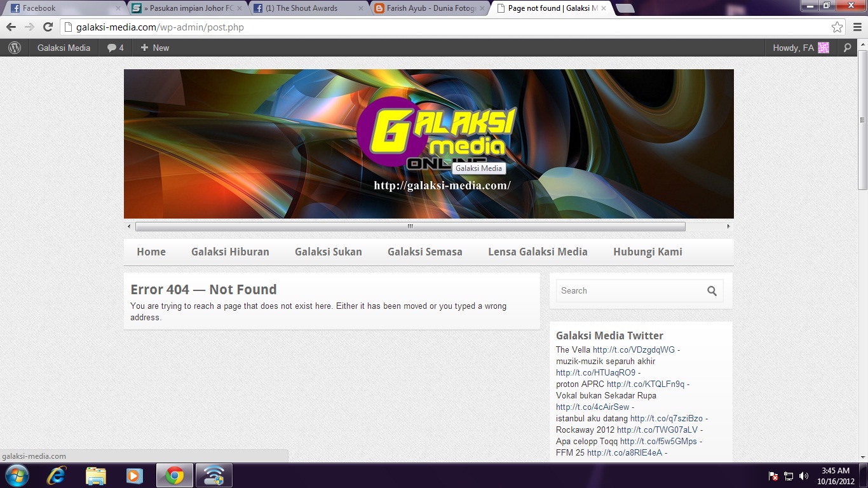Open the comments bubble showing 4

coord(115,48)
